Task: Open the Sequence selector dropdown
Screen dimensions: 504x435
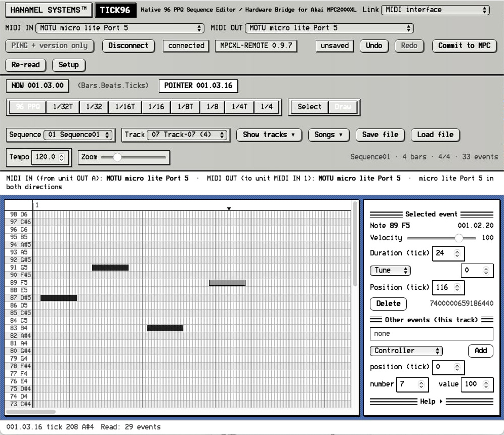Action: (78, 135)
